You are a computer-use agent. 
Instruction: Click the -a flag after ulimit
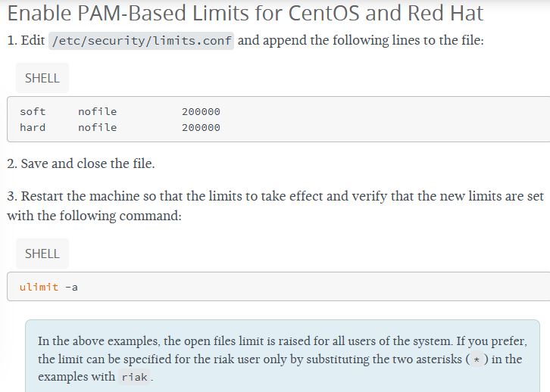pyautogui.click(x=71, y=287)
